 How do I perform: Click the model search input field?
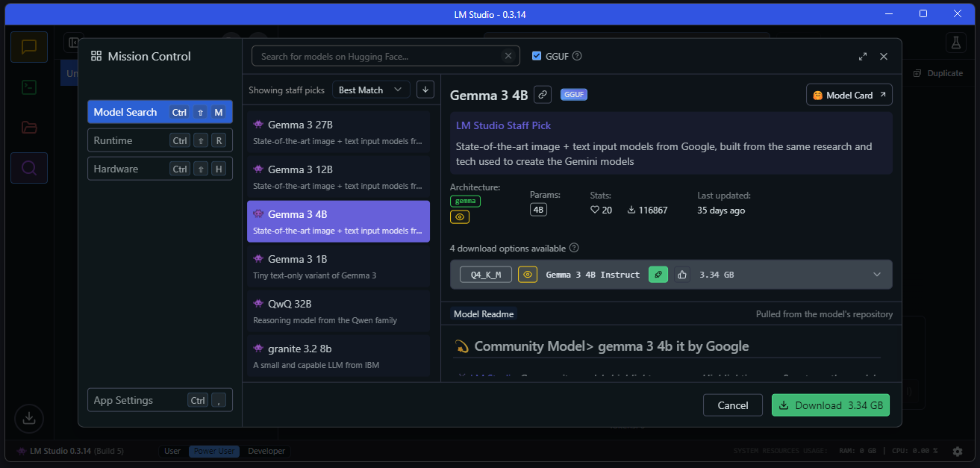[386, 56]
